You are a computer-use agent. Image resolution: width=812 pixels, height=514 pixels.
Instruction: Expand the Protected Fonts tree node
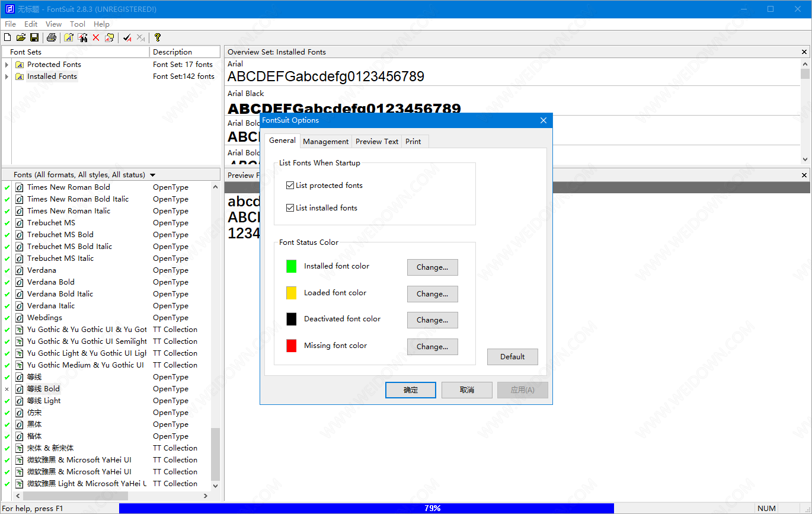pyautogui.click(x=7, y=65)
